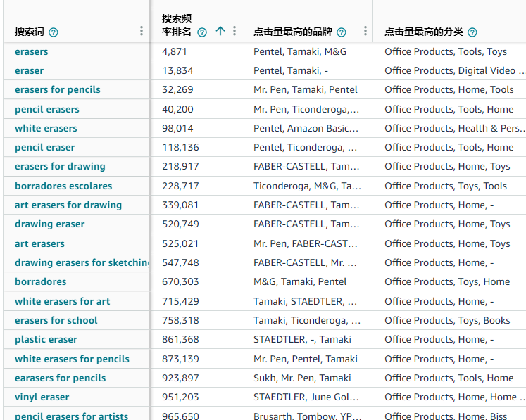Select the rank value 339,081
The height and width of the screenshot is (420, 526).
click(x=180, y=205)
